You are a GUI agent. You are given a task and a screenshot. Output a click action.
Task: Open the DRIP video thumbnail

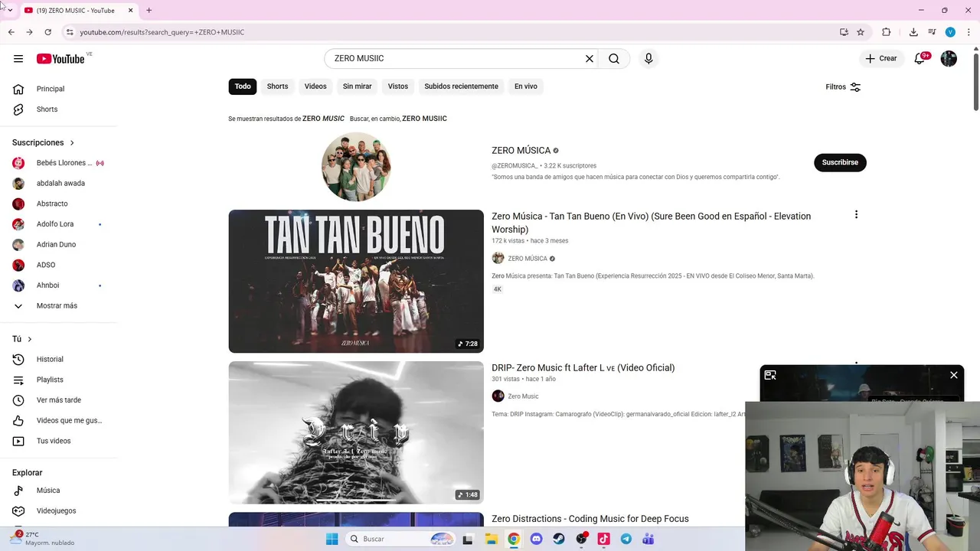pos(356,432)
